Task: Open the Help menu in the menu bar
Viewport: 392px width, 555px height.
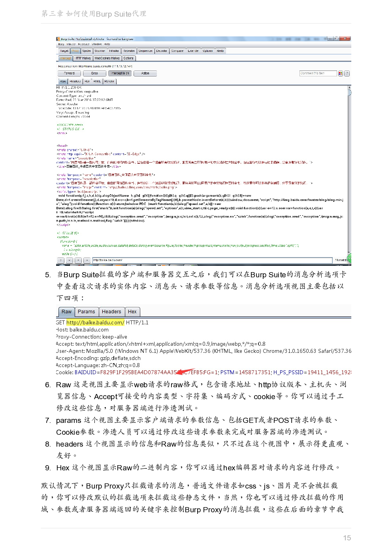Action: pos(107,44)
